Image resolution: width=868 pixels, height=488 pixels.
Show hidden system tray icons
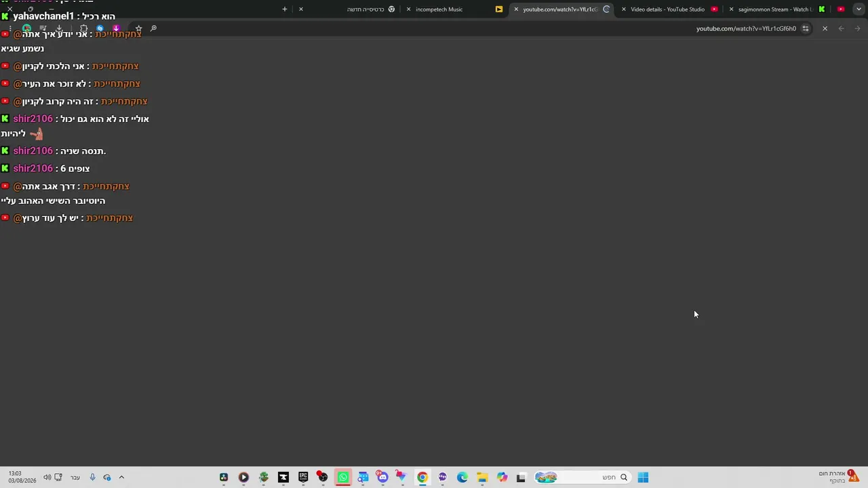pos(121,477)
